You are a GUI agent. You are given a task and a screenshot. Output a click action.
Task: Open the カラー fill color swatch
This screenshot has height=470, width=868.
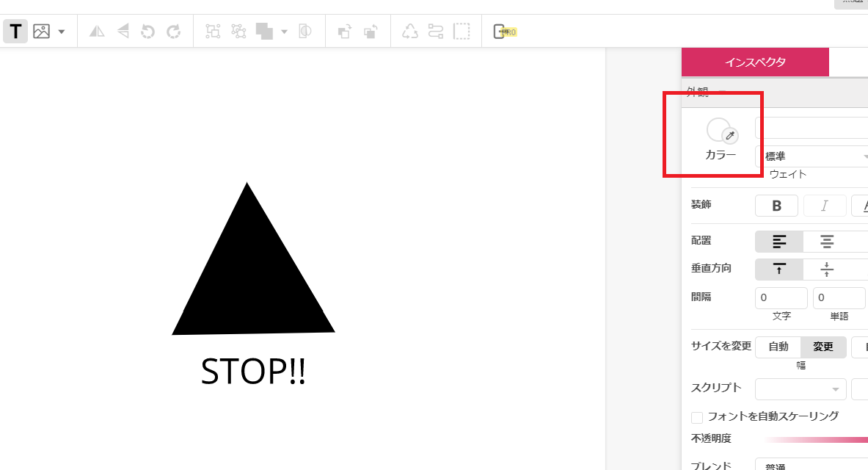(x=719, y=130)
